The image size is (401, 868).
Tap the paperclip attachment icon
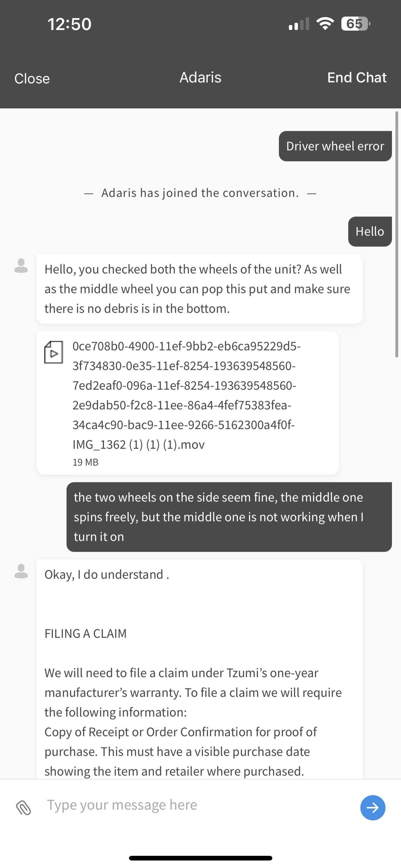pos(23,808)
